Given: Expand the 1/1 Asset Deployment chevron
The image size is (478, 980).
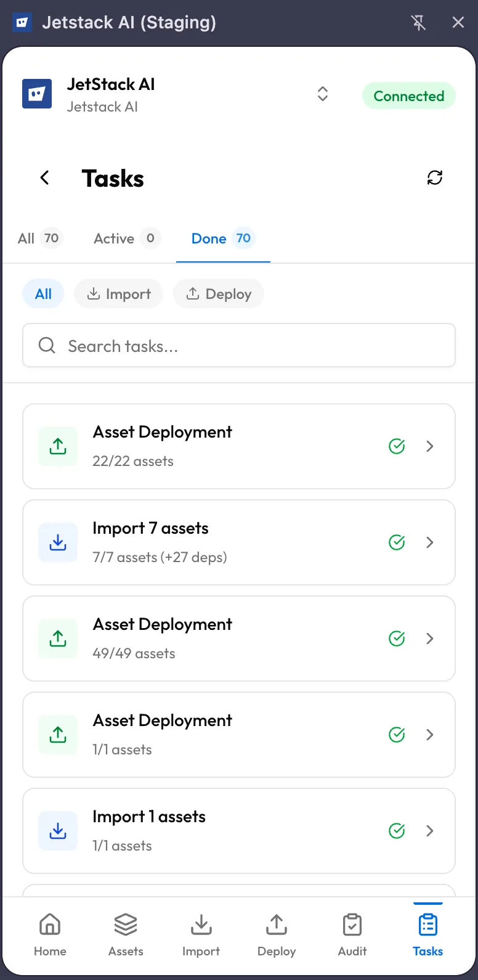Looking at the screenshot, I should click(430, 735).
